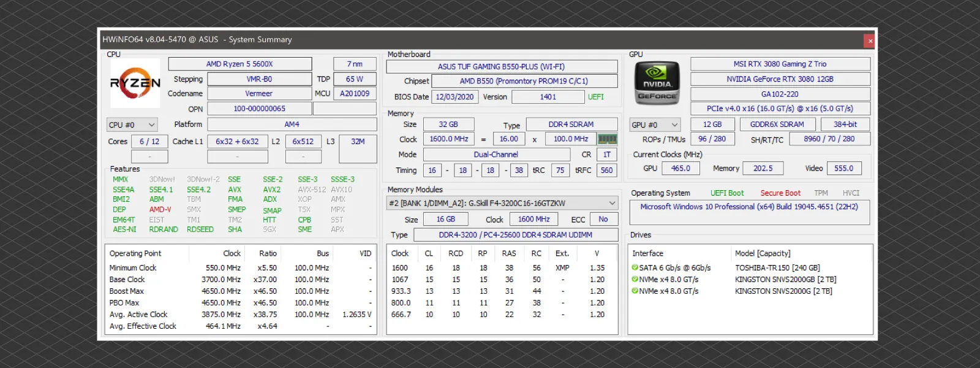Click the greyed HVCI label
This screenshot has height=368, width=980.
[851, 193]
